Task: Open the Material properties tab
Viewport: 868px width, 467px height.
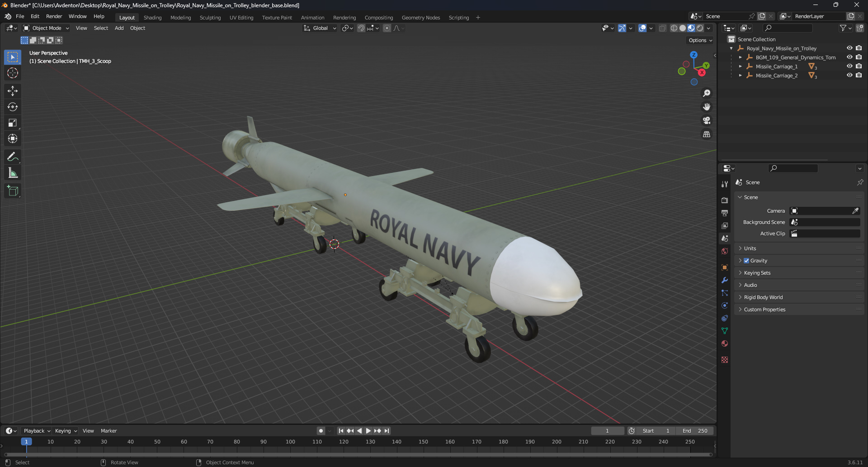Action: pos(725,343)
